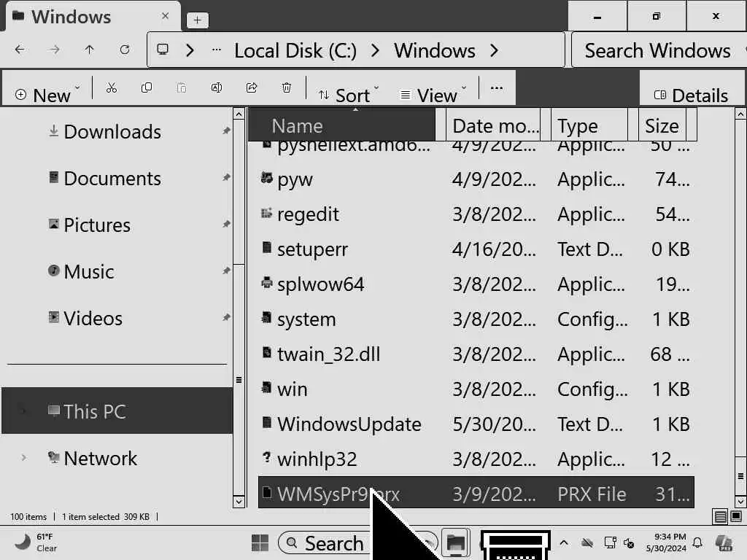747x560 pixels.
Task: Sort by the Size column header
Action: (x=662, y=125)
